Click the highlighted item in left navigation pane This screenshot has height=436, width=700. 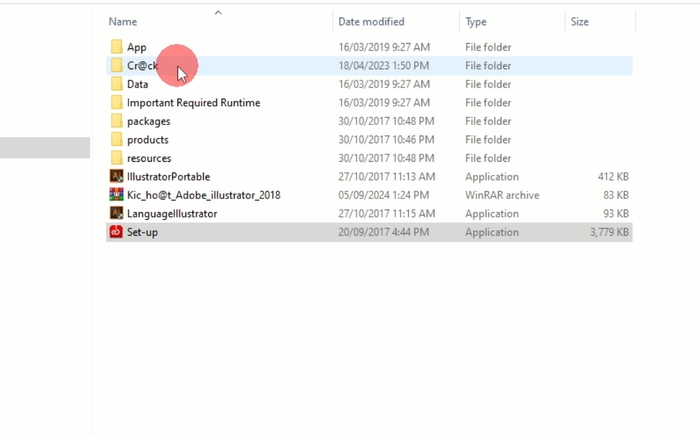(45, 148)
